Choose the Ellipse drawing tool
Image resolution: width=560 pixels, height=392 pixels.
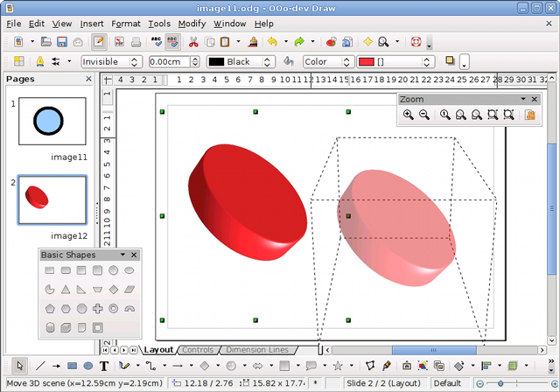point(88,366)
